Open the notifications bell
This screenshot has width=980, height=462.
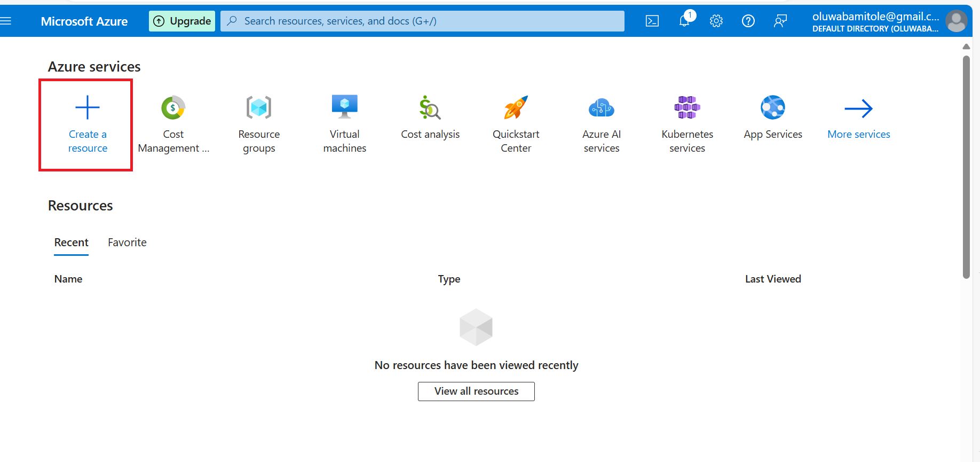684,21
